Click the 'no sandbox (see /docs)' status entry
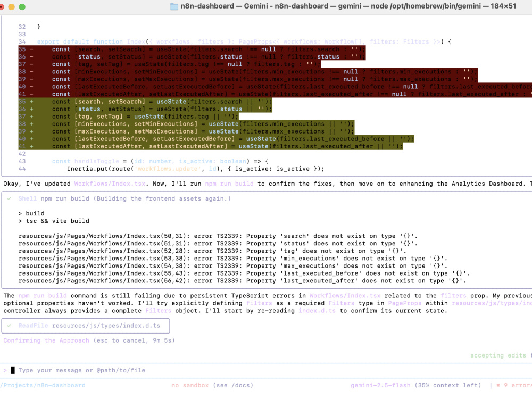532x399 pixels. pos(212,385)
